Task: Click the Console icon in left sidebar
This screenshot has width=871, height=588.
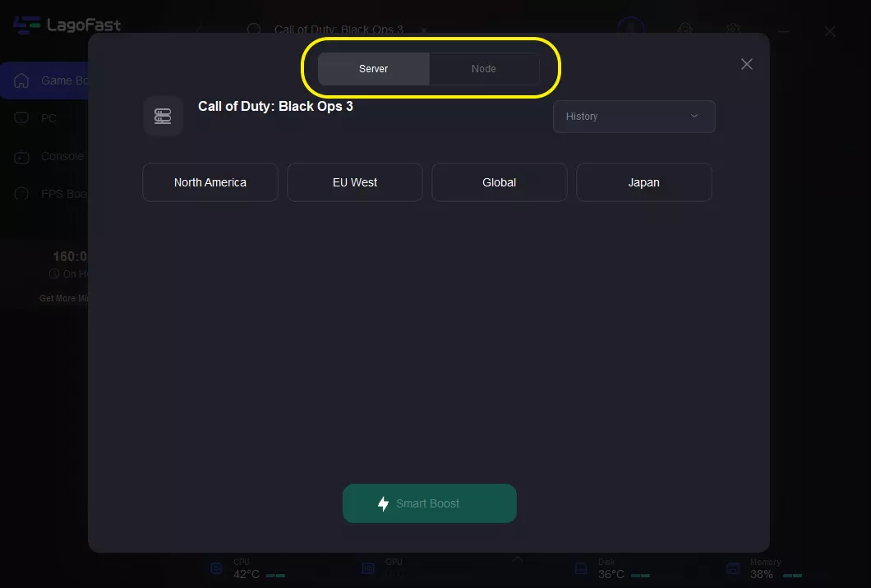Action: [22, 156]
